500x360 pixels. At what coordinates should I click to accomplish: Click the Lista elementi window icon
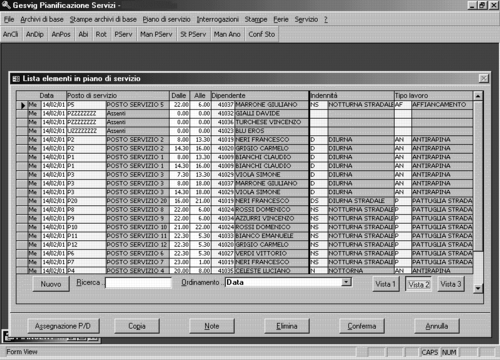[16, 79]
